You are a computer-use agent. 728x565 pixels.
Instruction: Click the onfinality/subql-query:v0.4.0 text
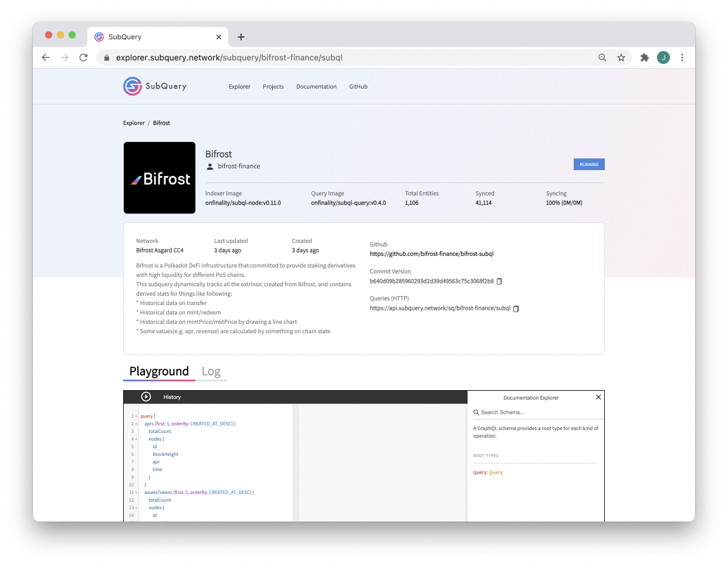(x=348, y=203)
